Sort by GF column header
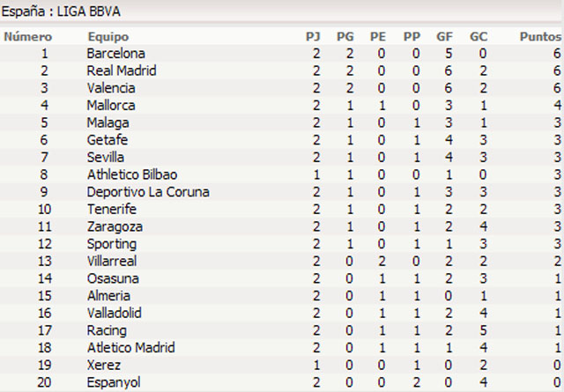564x392 pixels. (x=445, y=37)
